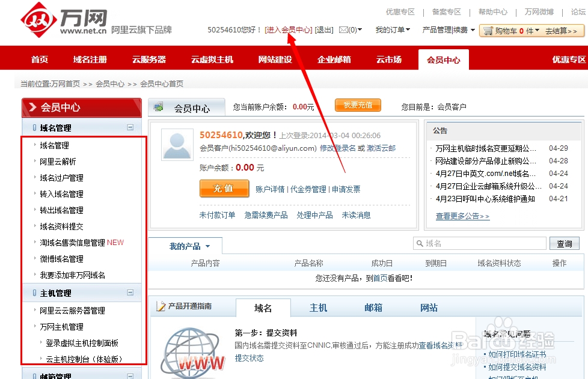Open 微博域名管理 in sidebar

(61, 259)
